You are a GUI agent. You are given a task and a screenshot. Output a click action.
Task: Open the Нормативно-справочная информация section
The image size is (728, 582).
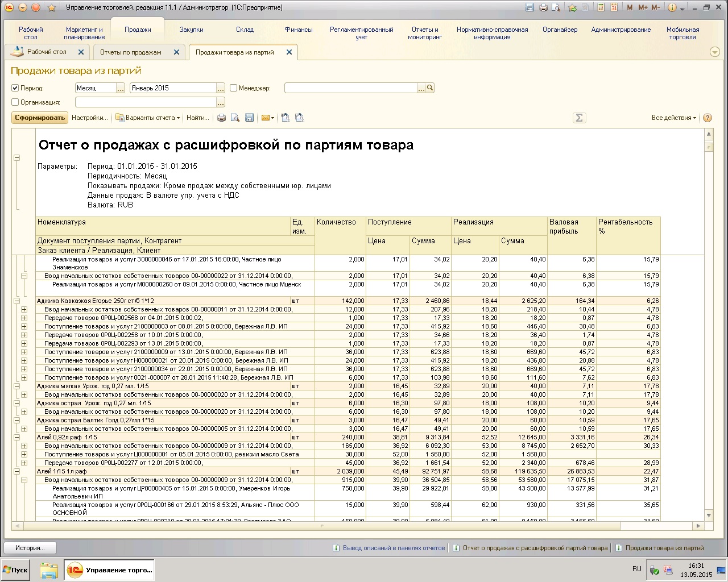pos(492,33)
